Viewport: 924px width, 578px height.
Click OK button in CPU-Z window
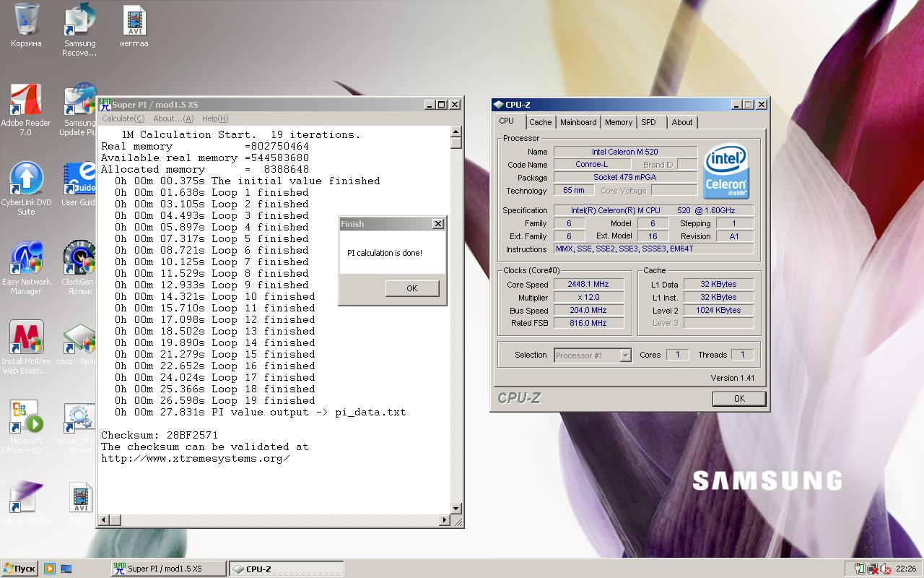pyautogui.click(x=739, y=398)
